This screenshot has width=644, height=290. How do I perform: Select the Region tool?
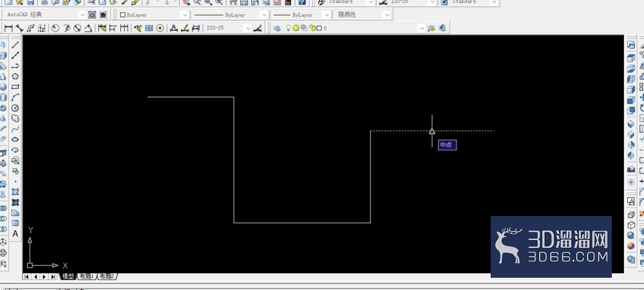pos(15,213)
